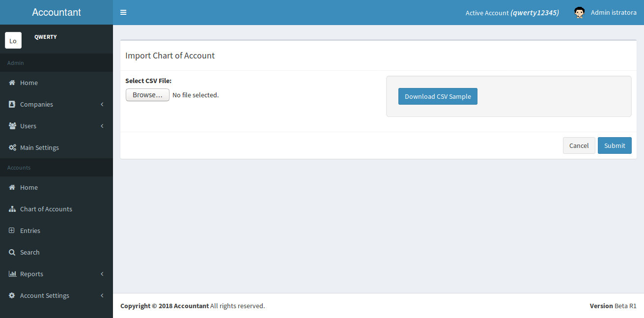This screenshot has width=644, height=318.
Task: Open the Companies menu item
Action: [56, 104]
